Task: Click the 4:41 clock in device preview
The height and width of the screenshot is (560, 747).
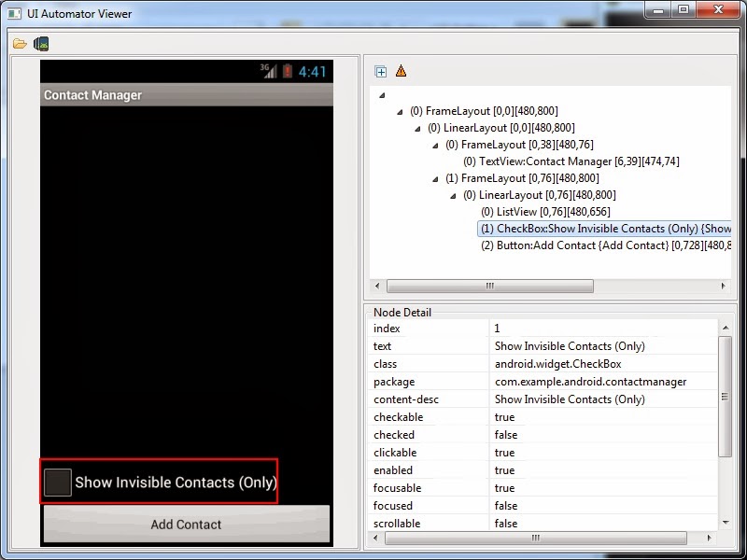Action: click(313, 72)
